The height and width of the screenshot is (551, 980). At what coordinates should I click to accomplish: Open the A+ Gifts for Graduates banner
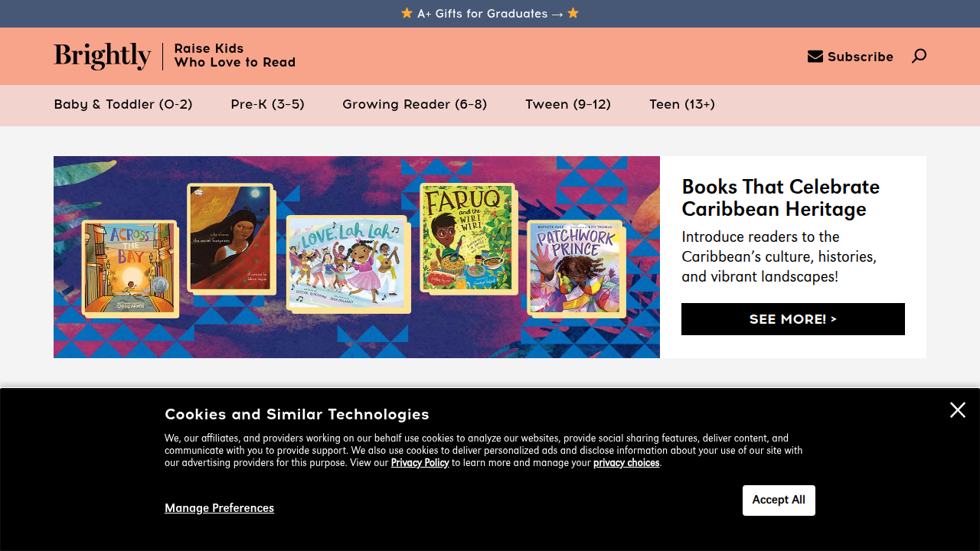tap(490, 14)
